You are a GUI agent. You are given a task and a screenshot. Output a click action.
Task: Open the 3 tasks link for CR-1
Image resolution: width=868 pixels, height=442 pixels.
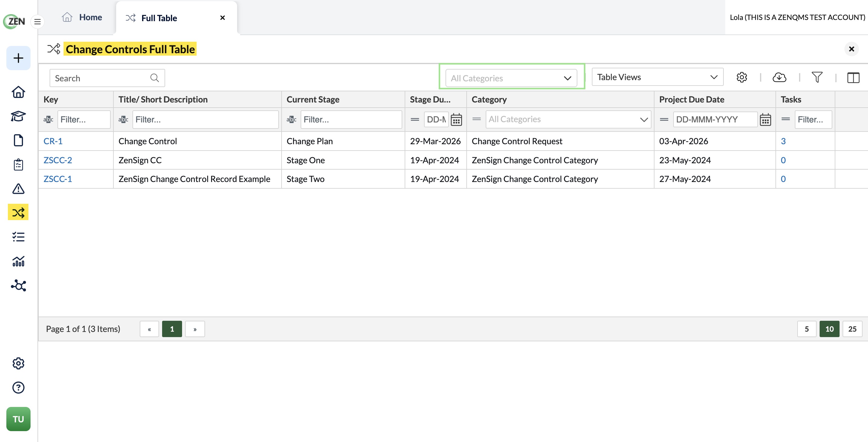coord(783,141)
